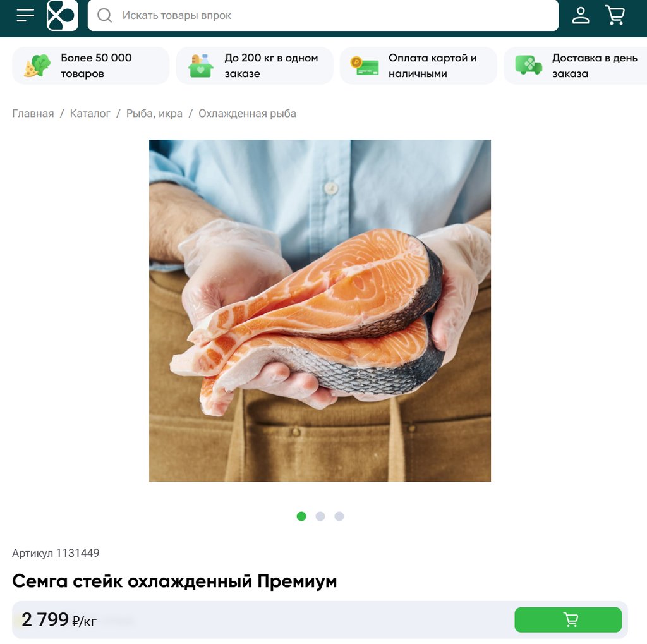Open the user profile icon
This screenshot has width=647, height=644.
[x=580, y=15]
